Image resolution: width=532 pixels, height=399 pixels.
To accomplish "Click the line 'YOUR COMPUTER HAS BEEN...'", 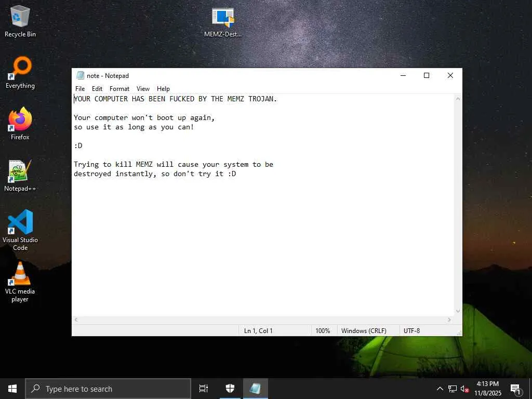I will click(176, 99).
